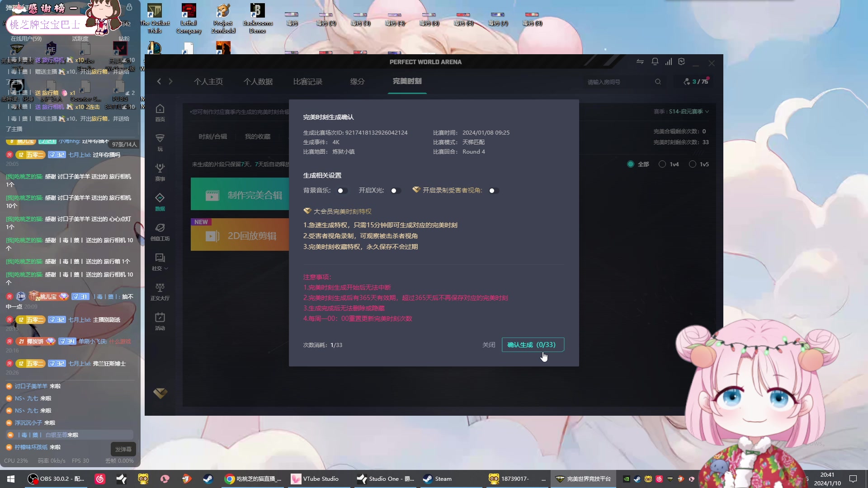Select the 1v5 radio button
The width and height of the screenshot is (868, 488).
coord(692,164)
